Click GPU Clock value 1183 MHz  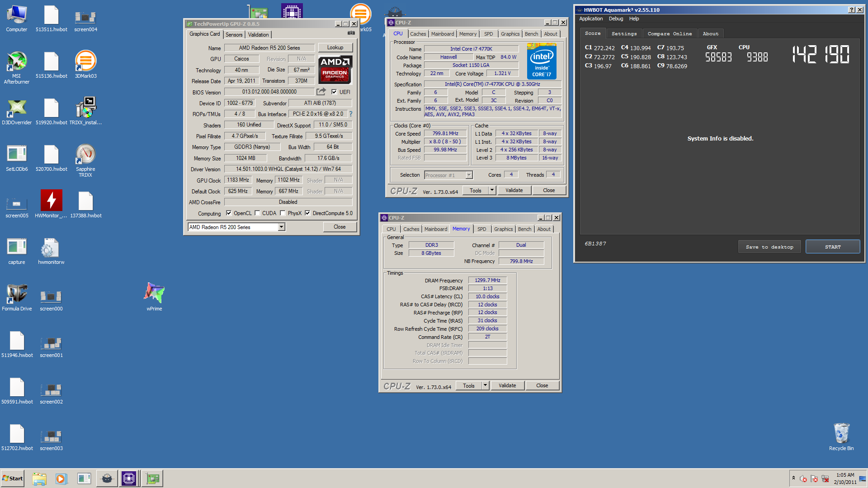[238, 180]
